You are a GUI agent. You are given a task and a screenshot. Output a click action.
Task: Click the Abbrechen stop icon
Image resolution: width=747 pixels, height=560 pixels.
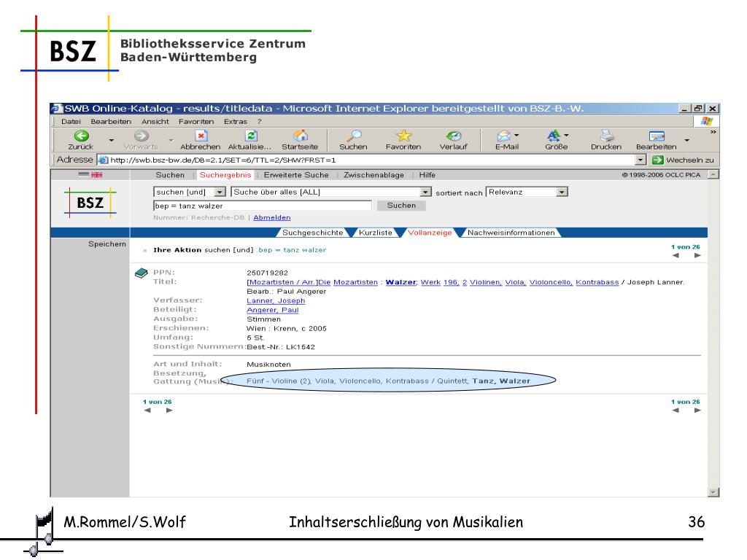coord(201,136)
